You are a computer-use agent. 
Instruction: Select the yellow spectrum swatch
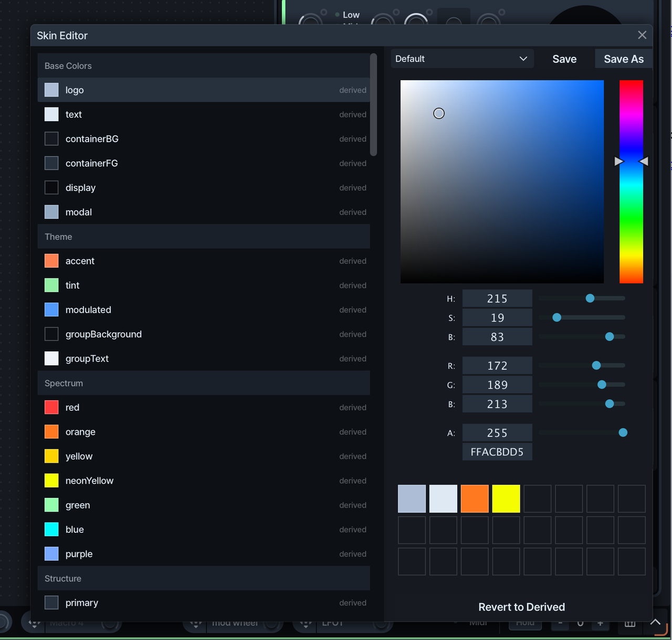[51, 456]
